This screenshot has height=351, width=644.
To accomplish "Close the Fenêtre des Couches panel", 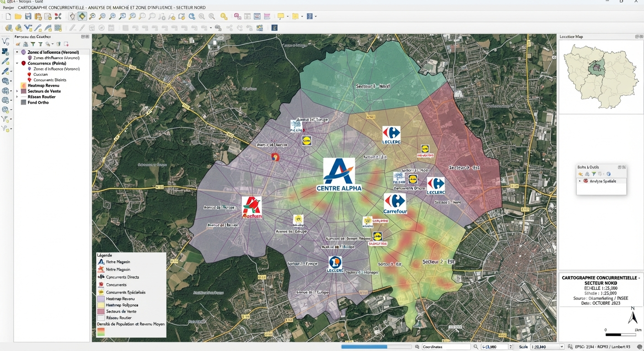I will [x=87, y=37].
